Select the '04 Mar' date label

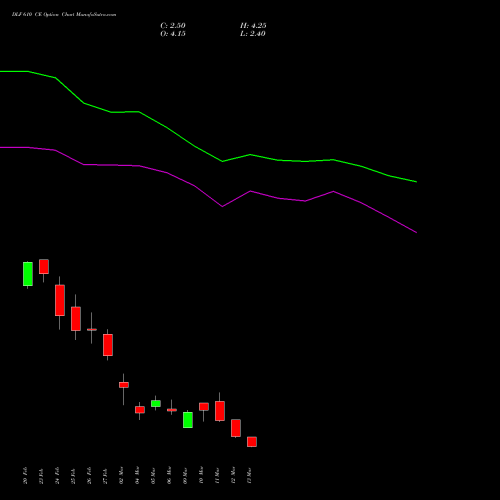pyautogui.click(x=138, y=476)
